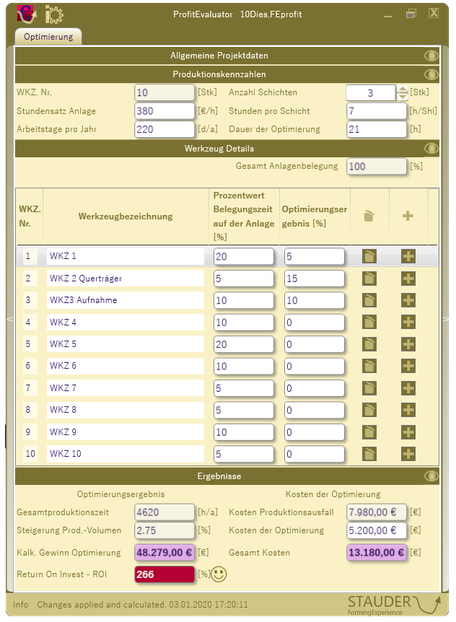Click the Gesamt Kosten value 13.180,00 €

coord(377,553)
